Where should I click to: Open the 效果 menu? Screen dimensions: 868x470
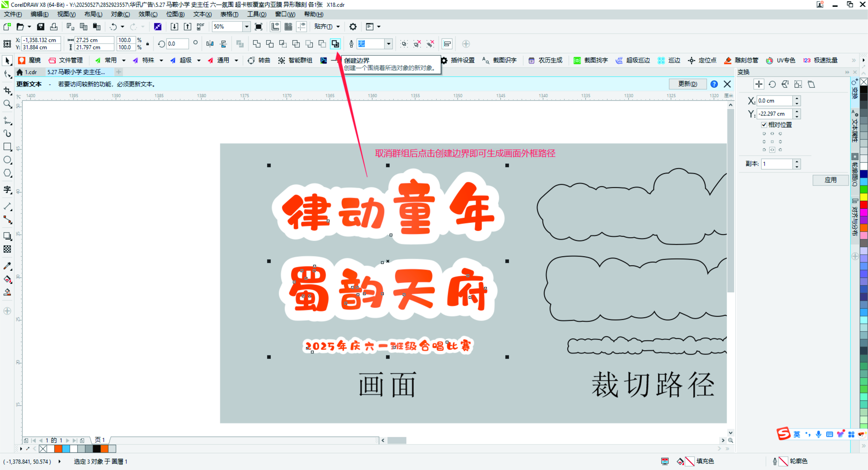pos(148,14)
